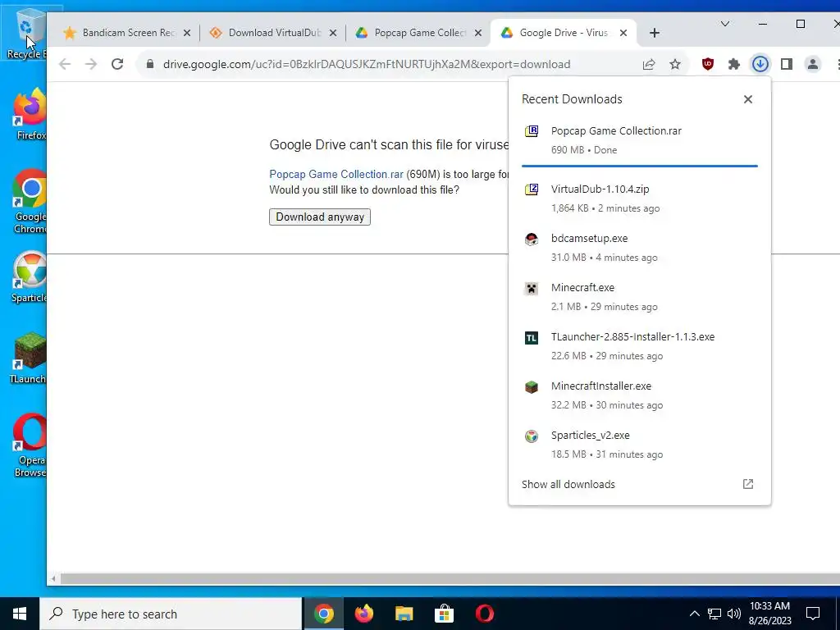Click the Popcap Game Collection.rar file icon
This screenshot has height=630, width=840.
(532, 131)
